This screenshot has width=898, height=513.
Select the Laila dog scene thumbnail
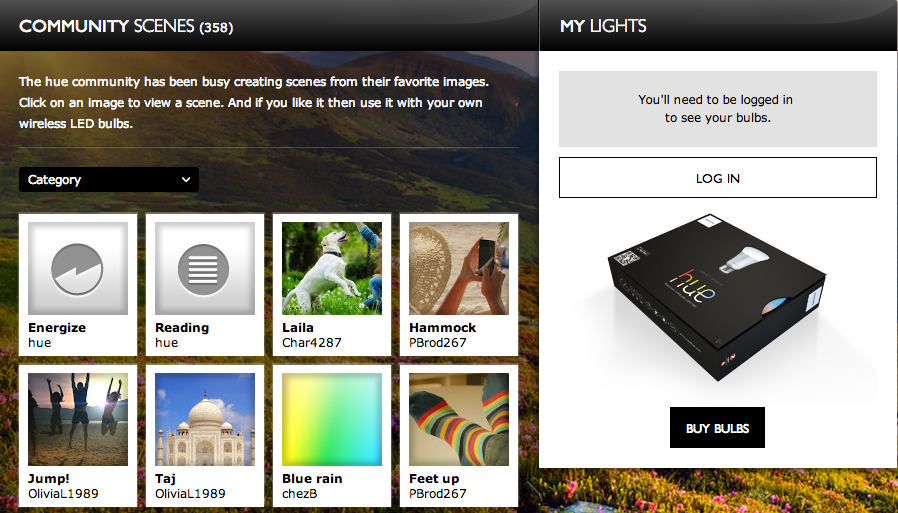click(x=332, y=269)
